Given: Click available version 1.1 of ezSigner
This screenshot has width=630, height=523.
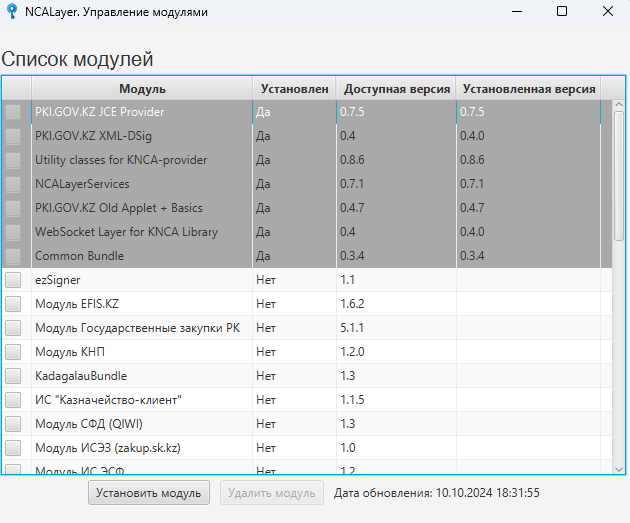Looking at the screenshot, I should click(x=347, y=280).
